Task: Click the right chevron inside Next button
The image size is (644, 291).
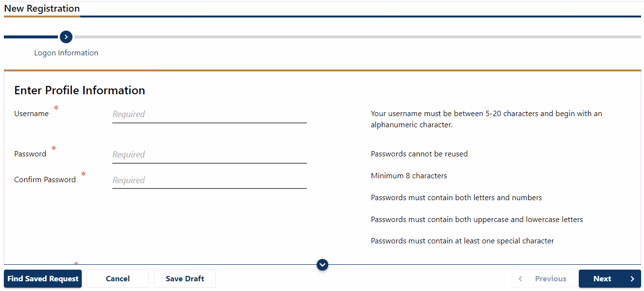Action: [x=632, y=279]
